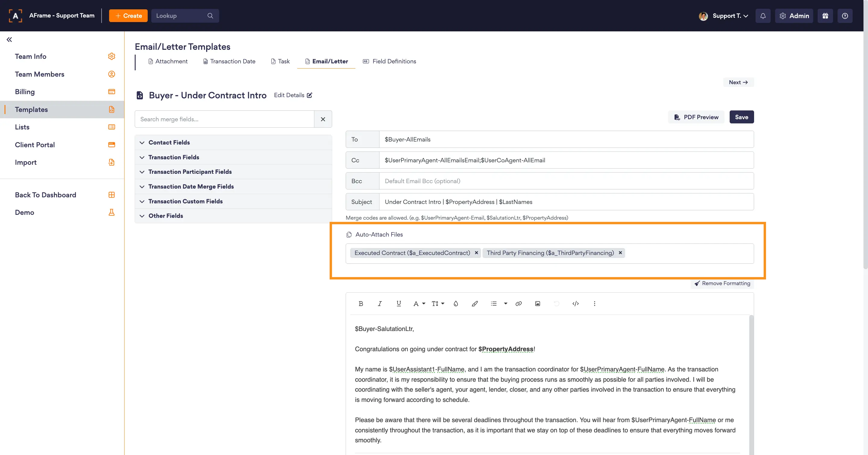Expand the Contact Fields section
The height and width of the screenshot is (455, 868).
(x=169, y=142)
